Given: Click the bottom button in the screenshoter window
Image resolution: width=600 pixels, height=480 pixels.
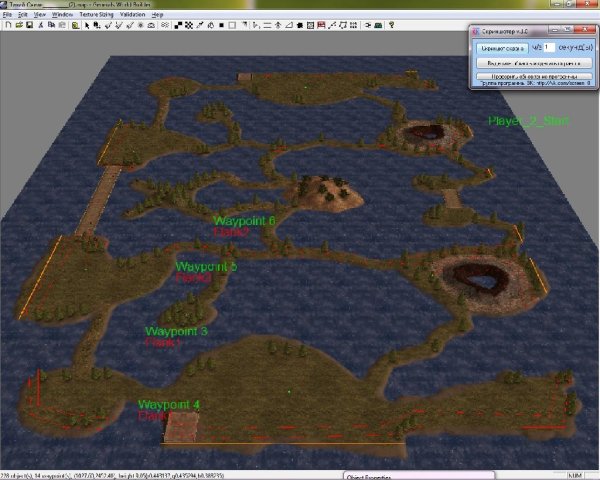Looking at the screenshot, I should pos(529,75).
